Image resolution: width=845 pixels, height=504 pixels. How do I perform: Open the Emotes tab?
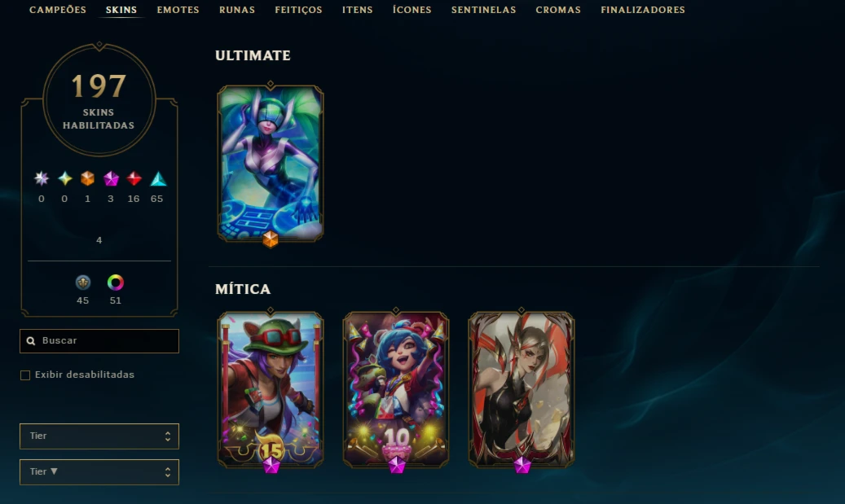[x=178, y=10]
